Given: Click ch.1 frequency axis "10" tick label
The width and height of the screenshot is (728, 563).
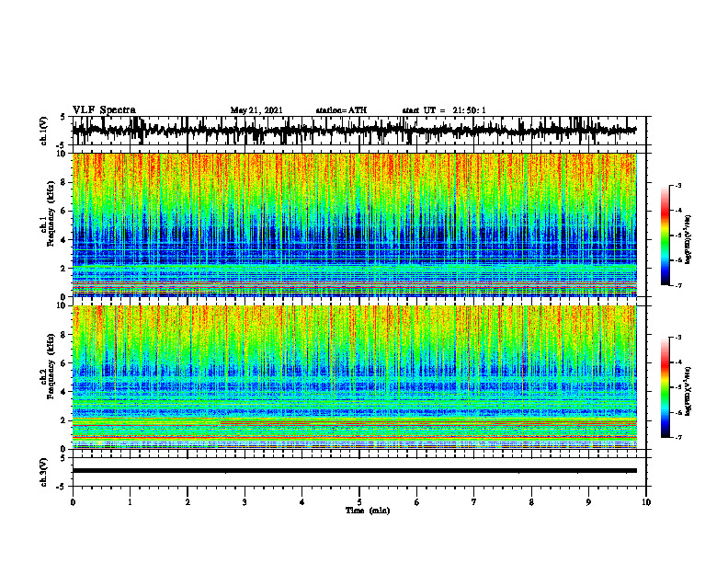Looking at the screenshot, I should 63,154.
